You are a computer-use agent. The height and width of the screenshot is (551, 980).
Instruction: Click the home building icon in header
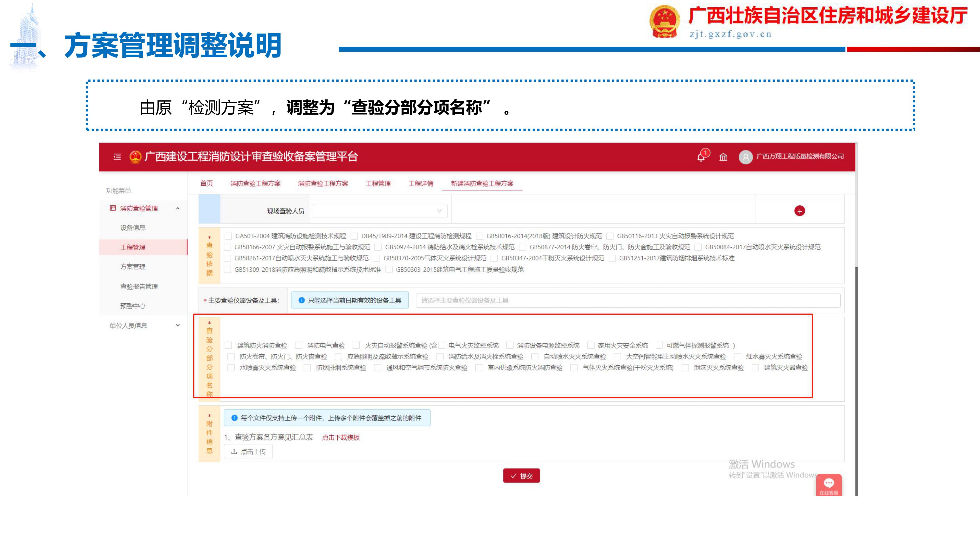click(x=723, y=157)
